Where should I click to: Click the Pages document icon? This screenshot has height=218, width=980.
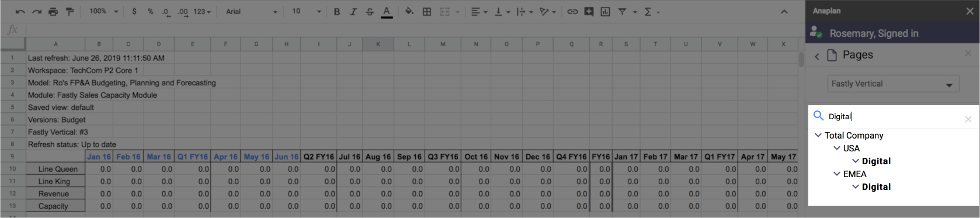coord(832,55)
